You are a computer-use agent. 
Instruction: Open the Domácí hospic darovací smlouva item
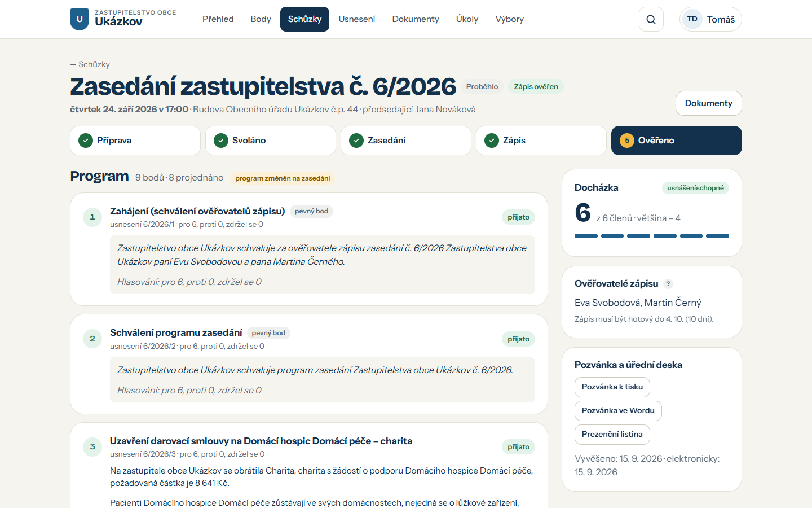tap(261, 441)
